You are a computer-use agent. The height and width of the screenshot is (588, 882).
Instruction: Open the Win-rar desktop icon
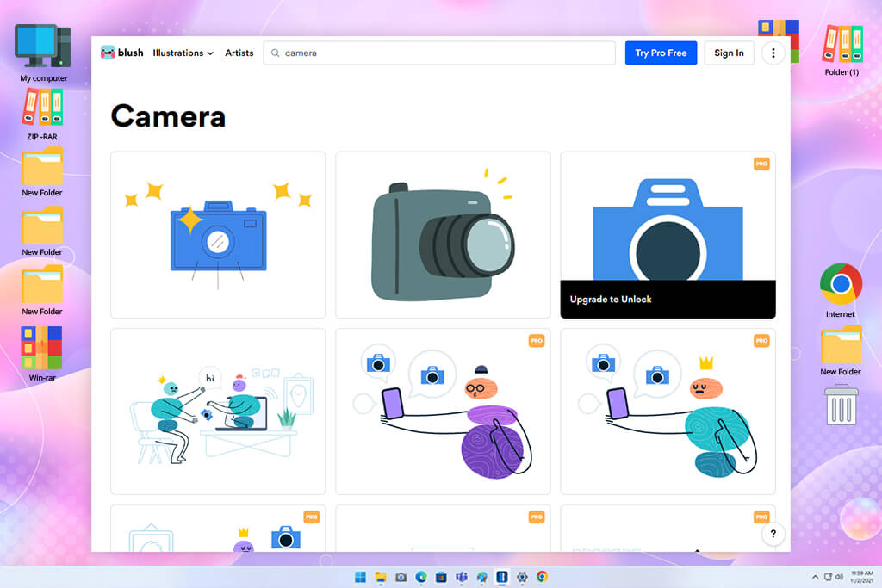pos(42,354)
